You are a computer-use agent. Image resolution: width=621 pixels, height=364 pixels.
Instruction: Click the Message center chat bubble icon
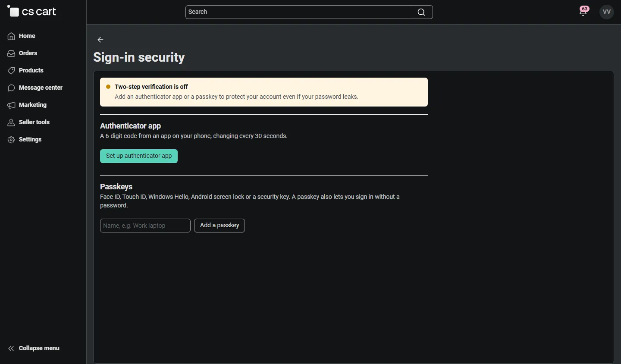[x=11, y=88]
